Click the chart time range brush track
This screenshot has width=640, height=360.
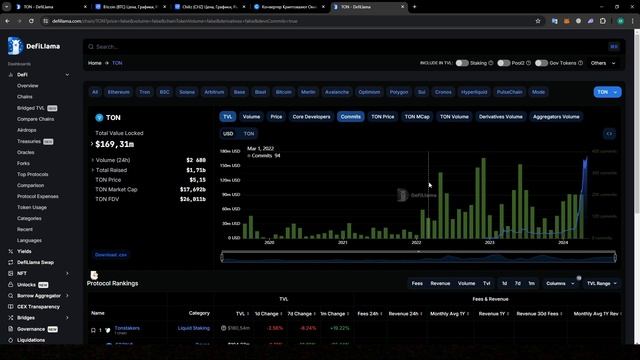[418, 257]
